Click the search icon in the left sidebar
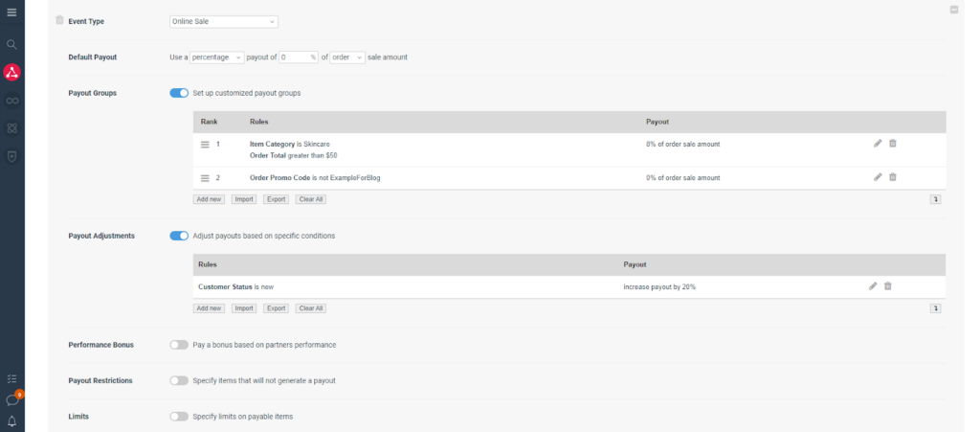The height and width of the screenshot is (432, 980). click(x=11, y=44)
